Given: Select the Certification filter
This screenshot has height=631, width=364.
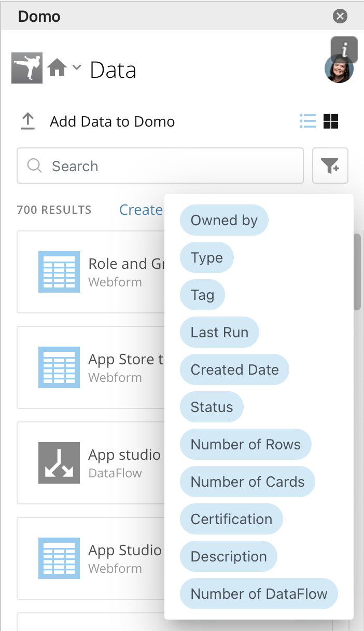Looking at the screenshot, I should (231, 519).
